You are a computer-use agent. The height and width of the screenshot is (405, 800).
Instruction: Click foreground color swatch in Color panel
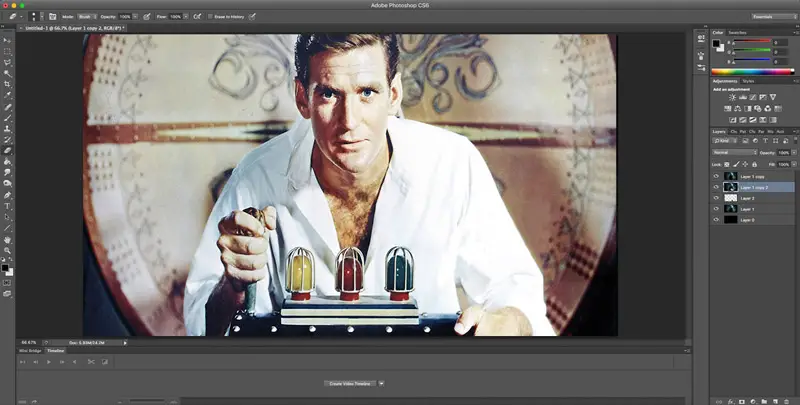pyautogui.click(x=716, y=43)
